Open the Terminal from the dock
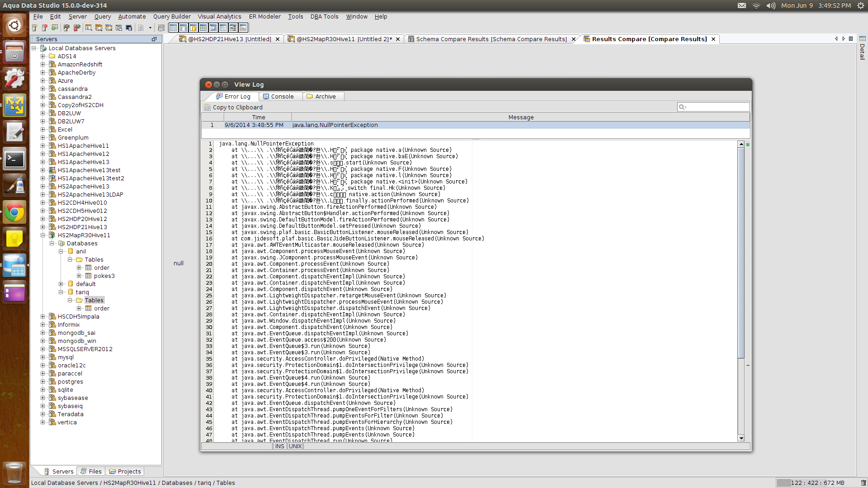This screenshot has width=868, height=488. (14, 159)
